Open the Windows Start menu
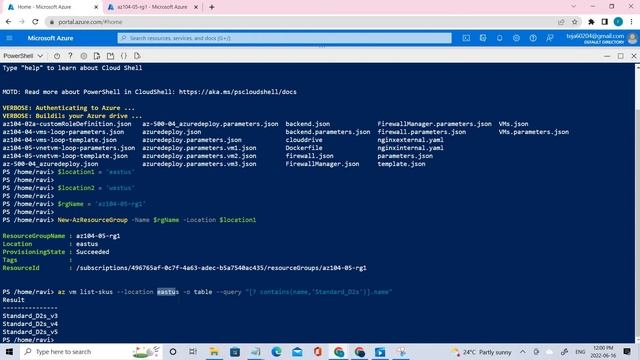 point(9,352)
